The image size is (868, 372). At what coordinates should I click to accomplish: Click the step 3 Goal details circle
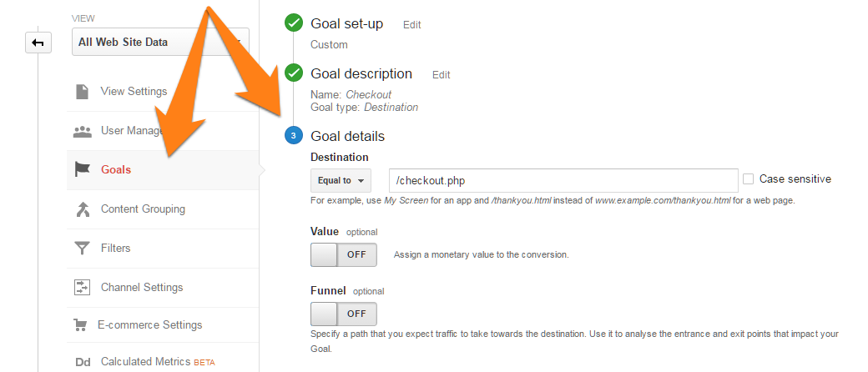point(294,136)
